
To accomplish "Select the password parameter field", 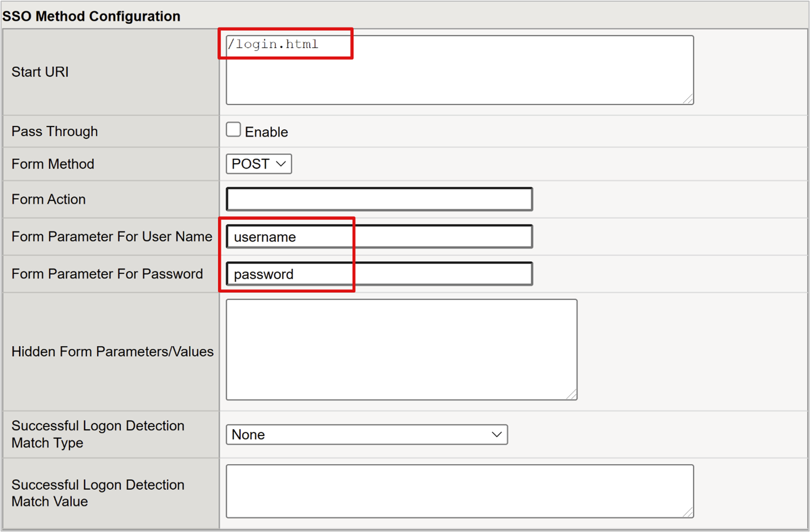I will [x=378, y=274].
